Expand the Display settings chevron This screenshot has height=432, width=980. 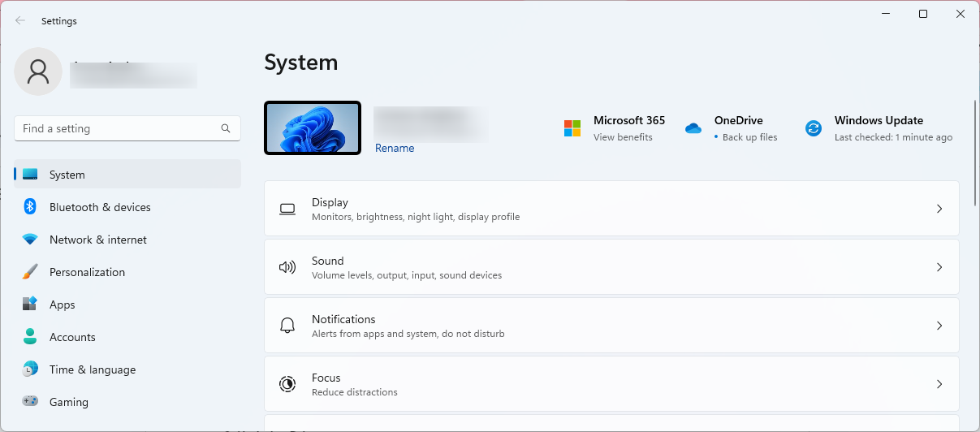(x=939, y=209)
